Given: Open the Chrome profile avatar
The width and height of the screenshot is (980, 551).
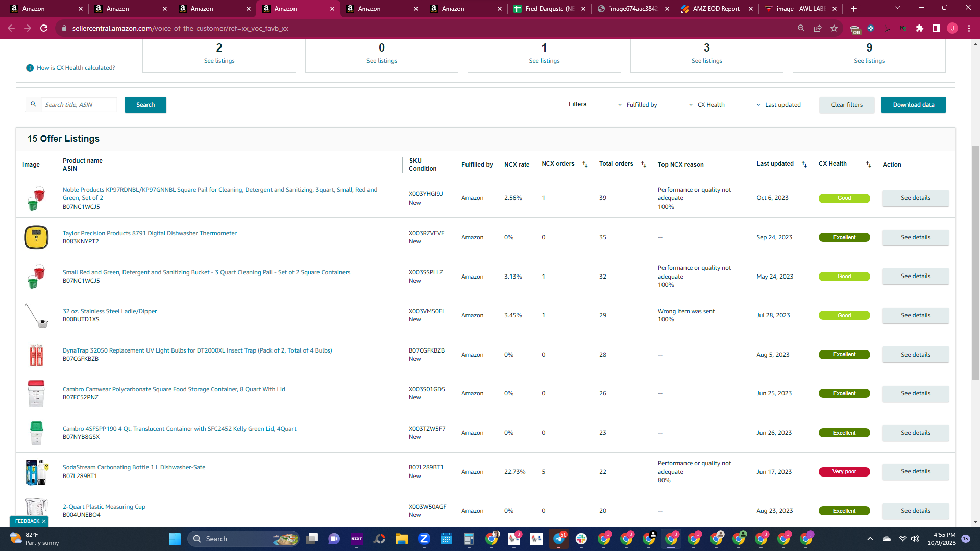Looking at the screenshot, I should click(x=952, y=28).
